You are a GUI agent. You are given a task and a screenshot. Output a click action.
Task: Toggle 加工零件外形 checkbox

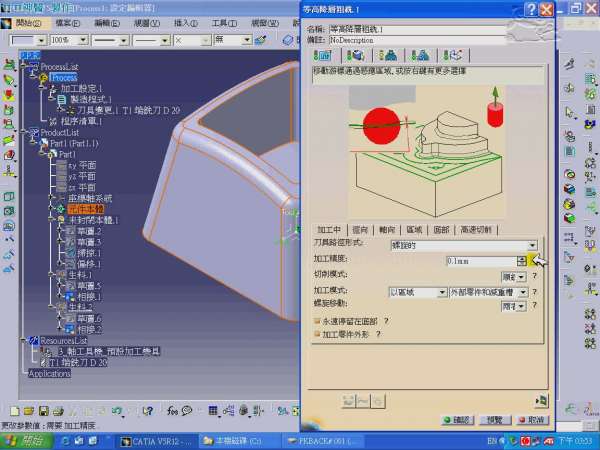tap(318, 334)
